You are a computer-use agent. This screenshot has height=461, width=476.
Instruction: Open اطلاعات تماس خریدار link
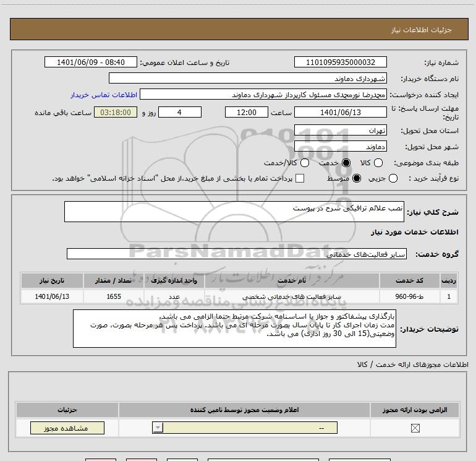104,95
